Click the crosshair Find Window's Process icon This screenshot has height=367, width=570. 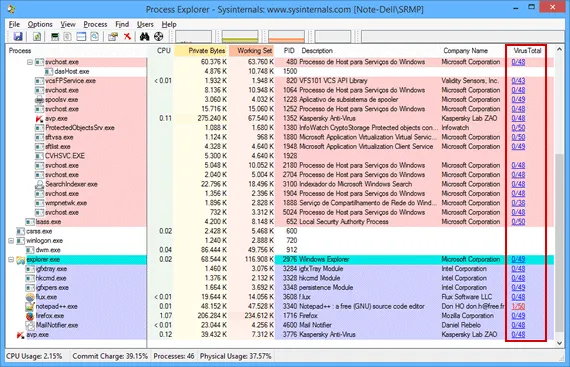pos(158,36)
